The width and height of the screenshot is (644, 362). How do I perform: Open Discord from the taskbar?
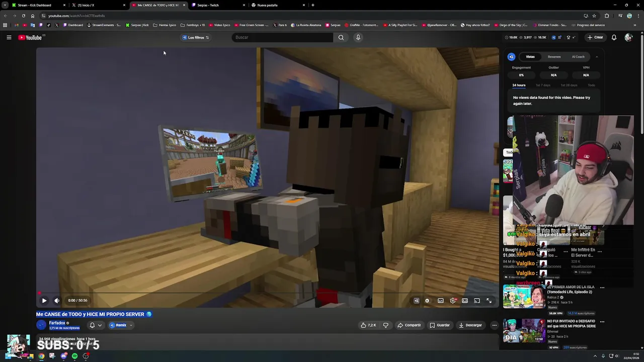click(x=63, y=356)
